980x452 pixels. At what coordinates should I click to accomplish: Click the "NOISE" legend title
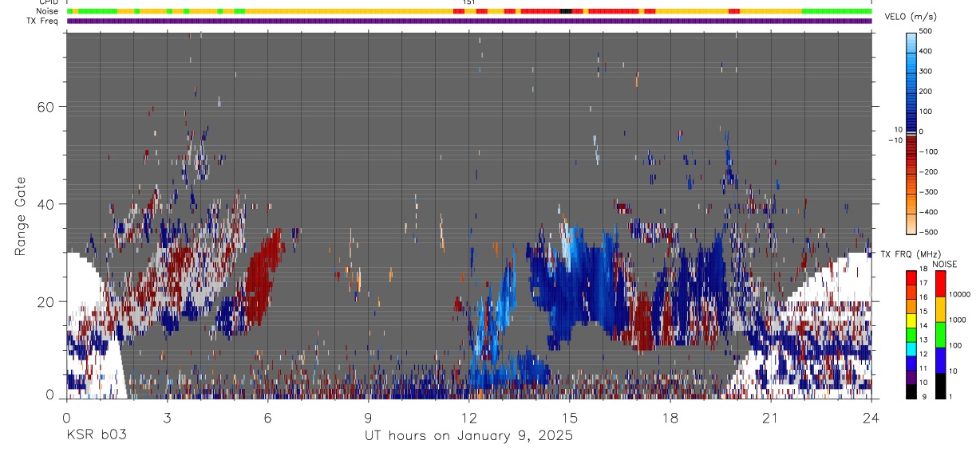[945, 264]
